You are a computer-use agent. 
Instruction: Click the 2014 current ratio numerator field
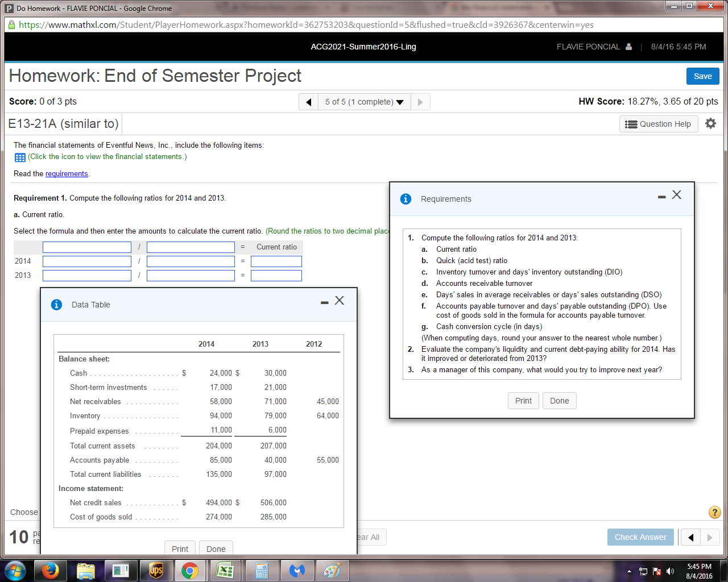pyautogui.click(x=86, y=261)
